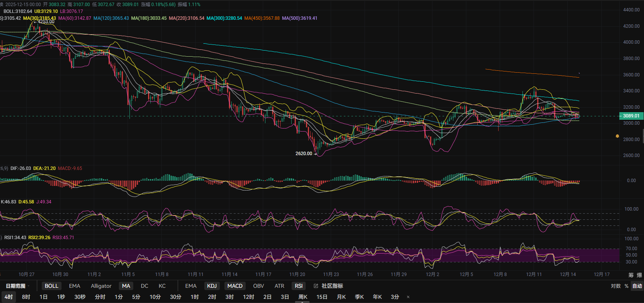Viewport: 644px width, 303px height.
Task: Switch to the 1日 timeframe
Action: pyautogui.click(x=44, y=297)
